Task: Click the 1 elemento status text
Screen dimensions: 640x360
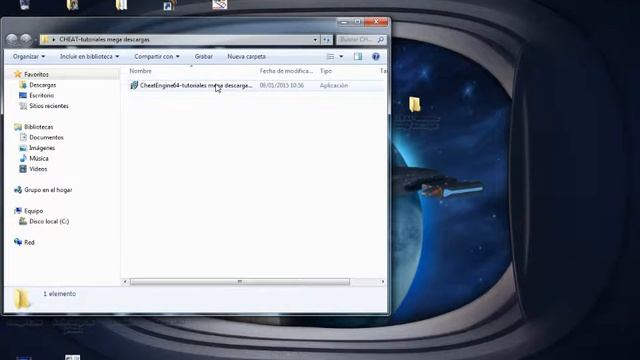Action: point(60,294)
